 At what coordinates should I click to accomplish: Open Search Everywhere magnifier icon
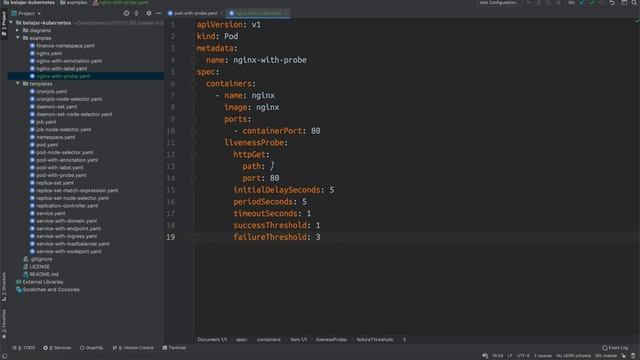pyautogui.click(x=634, y=2)
